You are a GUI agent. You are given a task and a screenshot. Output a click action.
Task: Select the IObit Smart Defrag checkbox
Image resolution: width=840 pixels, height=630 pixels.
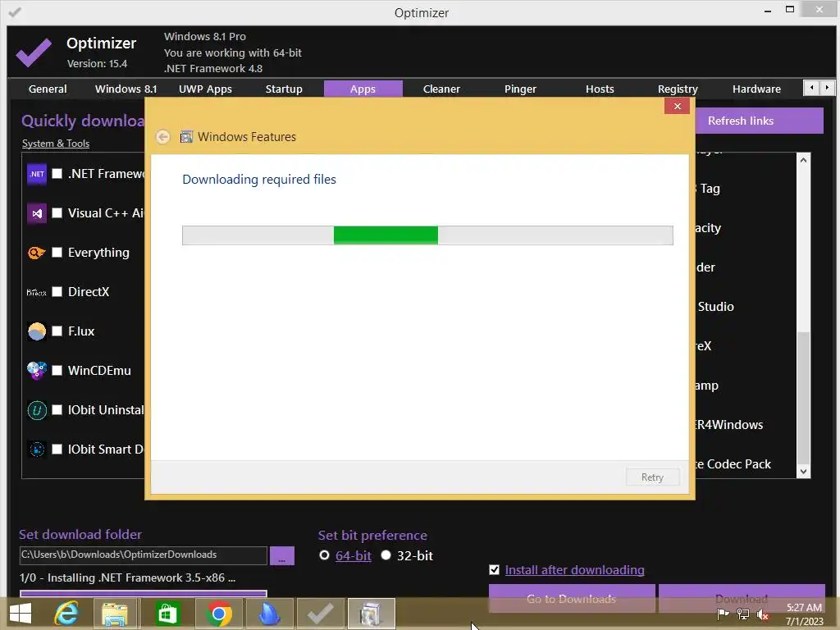(57, 450)
